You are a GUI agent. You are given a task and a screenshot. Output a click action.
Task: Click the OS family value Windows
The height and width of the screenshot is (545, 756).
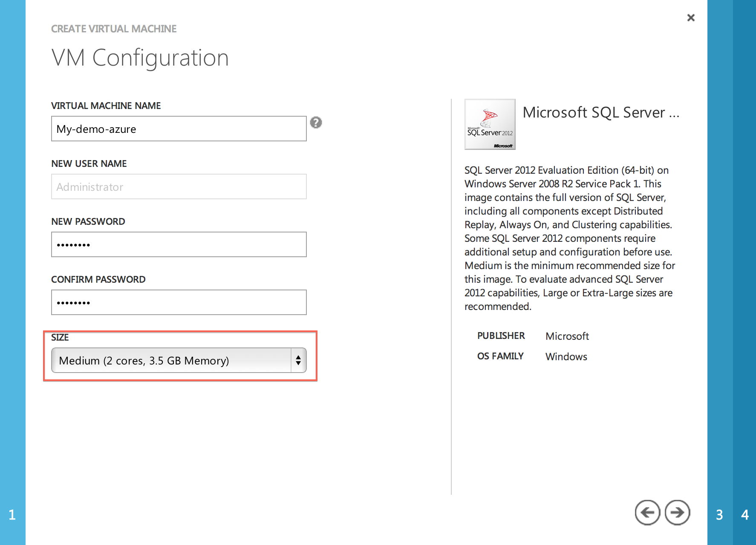point(566,357)
